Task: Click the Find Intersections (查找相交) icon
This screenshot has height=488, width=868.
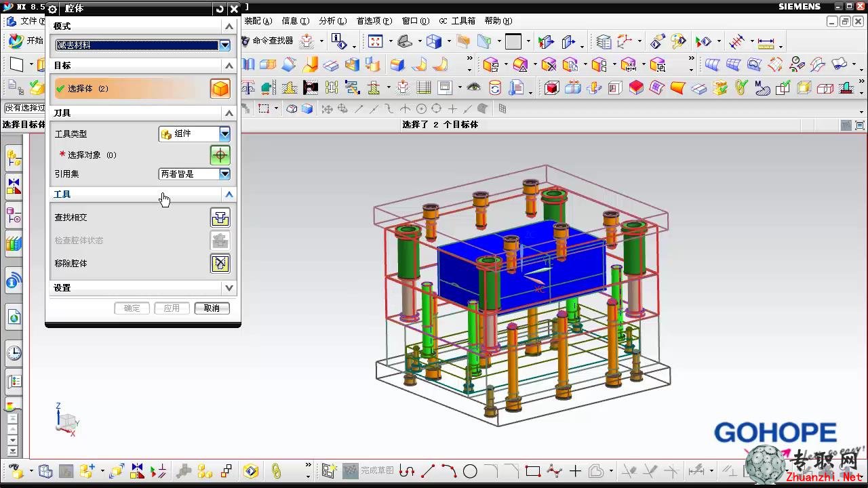Action: tap(220, 218)
